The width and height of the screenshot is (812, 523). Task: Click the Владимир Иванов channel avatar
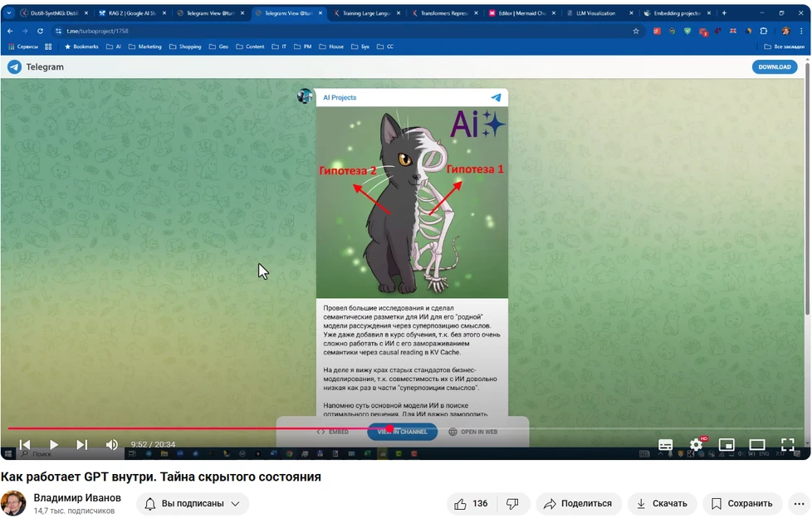13,504
